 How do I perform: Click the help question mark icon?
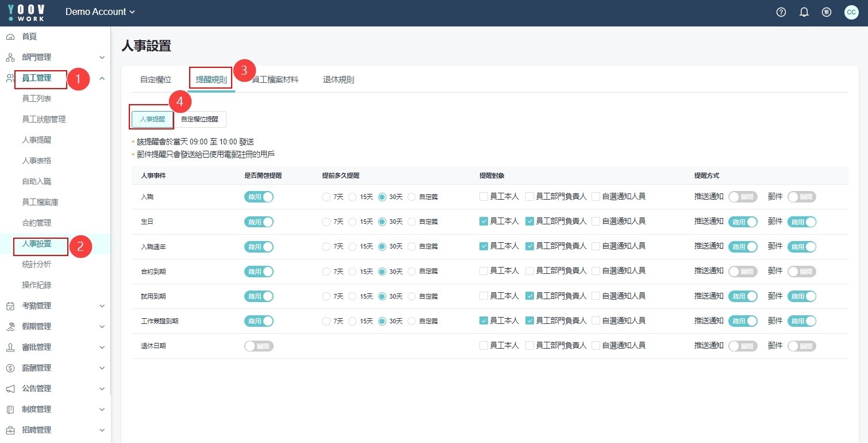(781, 12)
